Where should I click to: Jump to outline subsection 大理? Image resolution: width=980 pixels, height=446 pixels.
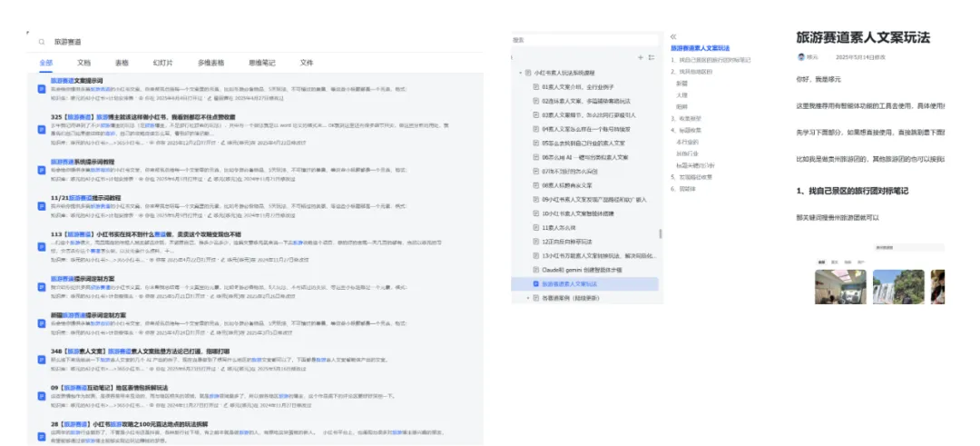coord(681,95)
